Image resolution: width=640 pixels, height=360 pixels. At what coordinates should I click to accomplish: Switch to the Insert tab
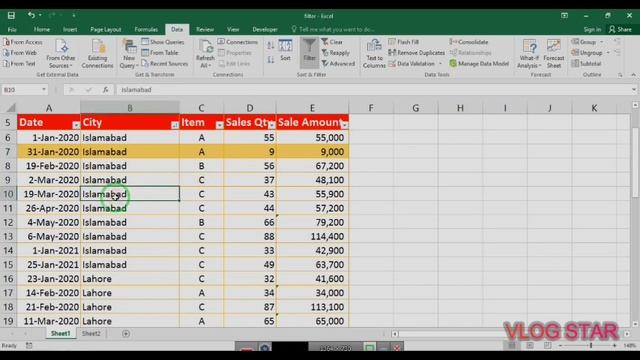[70, 29]
